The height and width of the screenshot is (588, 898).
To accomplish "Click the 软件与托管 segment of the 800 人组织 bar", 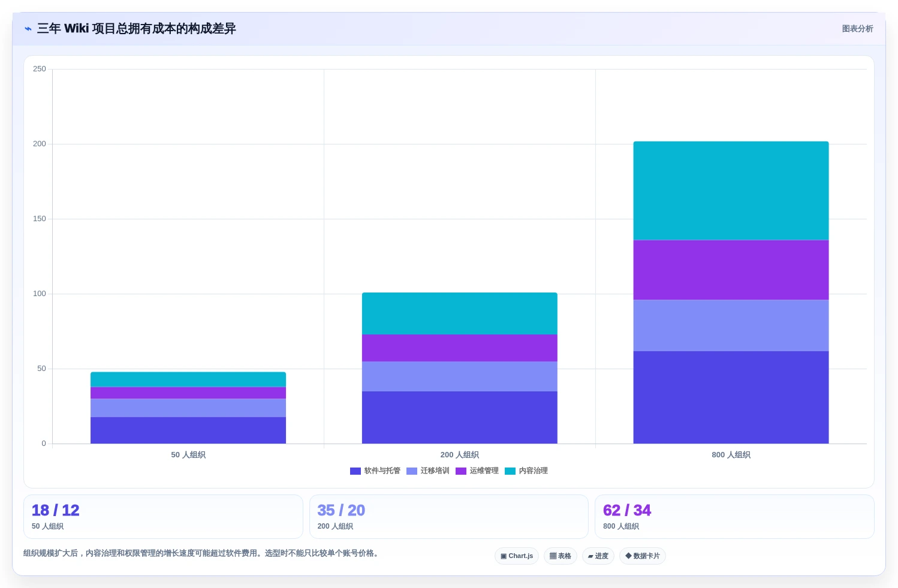I will 731,397.
